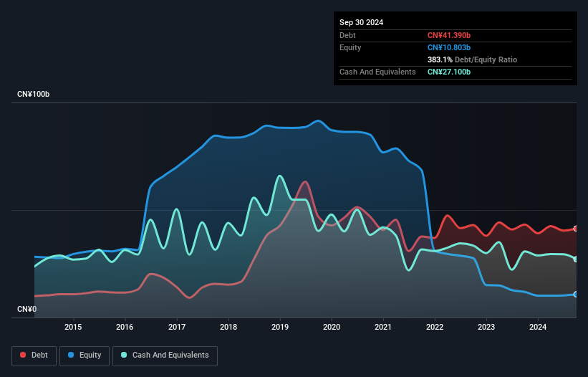588x377 pixels.
Task: Click the 2021 x-axis label
Action: (383, 327)
